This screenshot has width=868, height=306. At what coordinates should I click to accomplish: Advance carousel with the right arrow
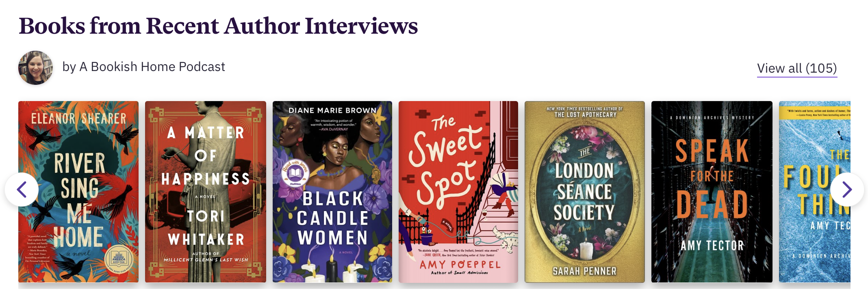point(847,190)
